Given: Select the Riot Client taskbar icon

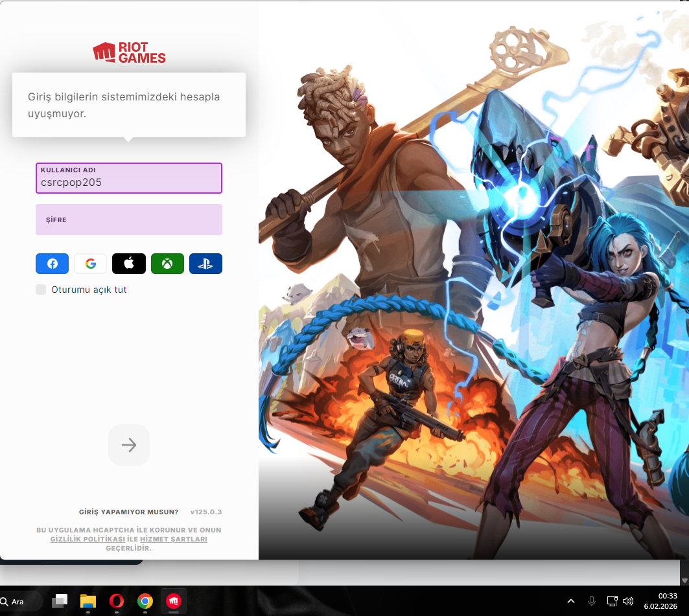Looking at the screenshot, I should click(174, 601).
